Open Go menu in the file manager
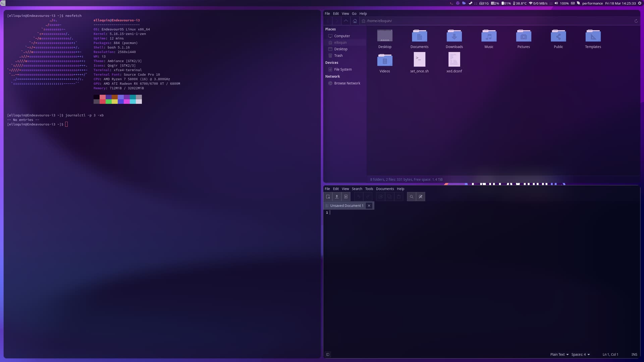 (354, 14)
